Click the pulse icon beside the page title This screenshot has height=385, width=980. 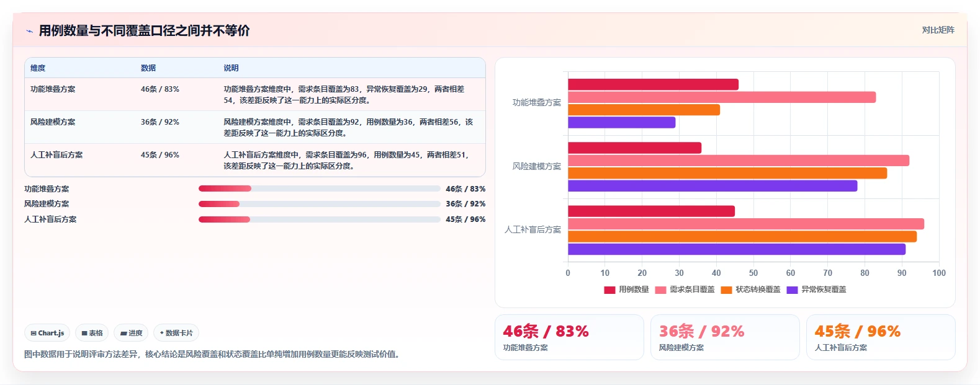pyautogui.click(x=29, y=31)
